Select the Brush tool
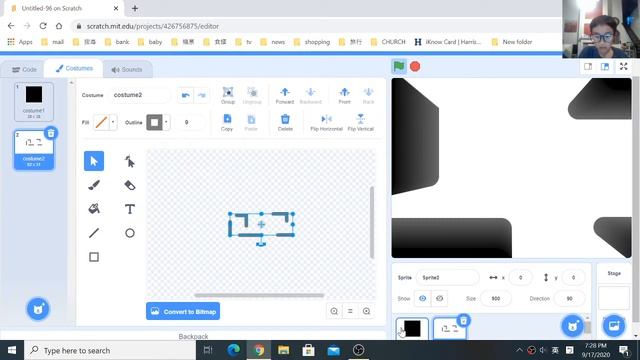This screenshot has width=640, height=360. [94, 185]
